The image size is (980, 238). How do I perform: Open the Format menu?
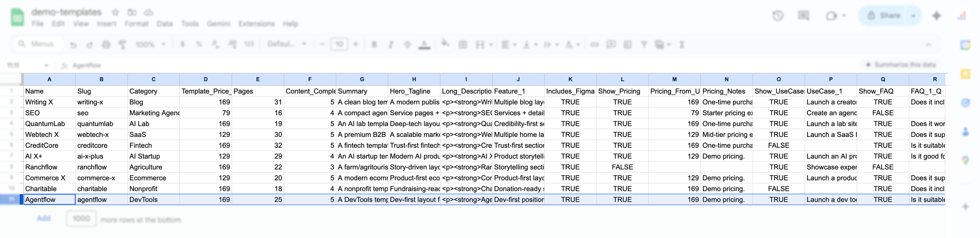[x=136, y=23]
